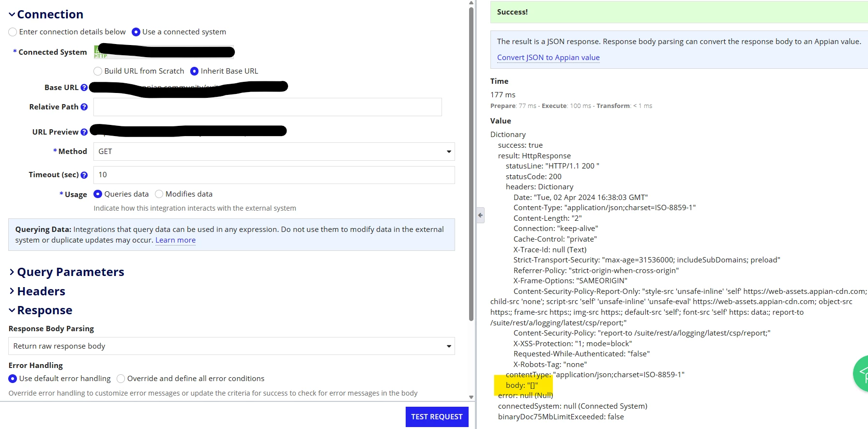Click the 'connectedSystem: null' line
868x429 pixels.
573,406
